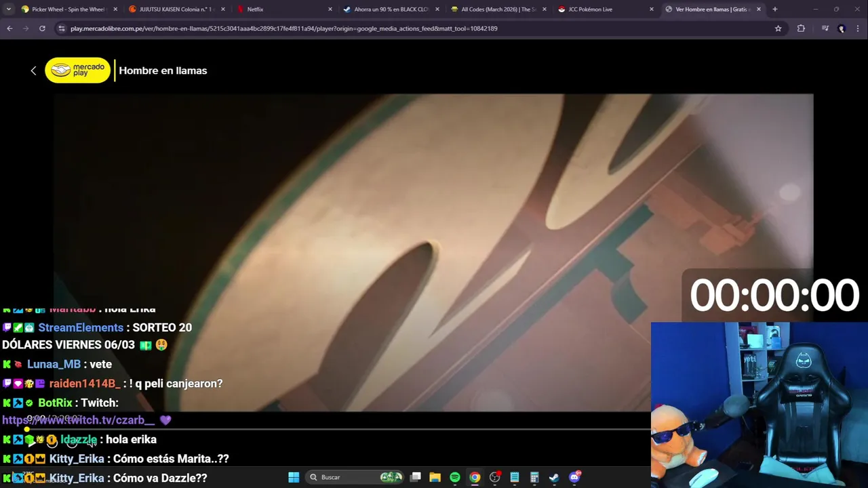The width and height of the screenshot is (868, 488).
Task: Click Luna_MB username in chat
Action: point(54,364)
